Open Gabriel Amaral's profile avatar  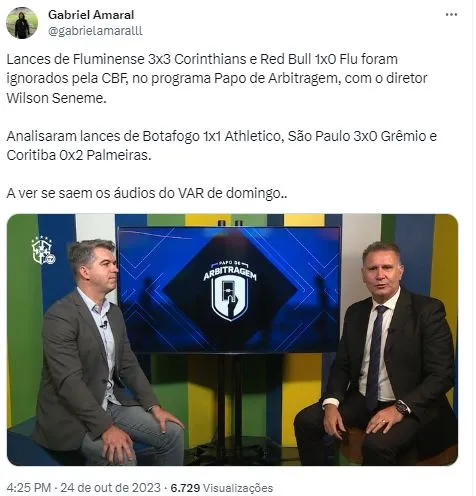[x=22, y=23]
